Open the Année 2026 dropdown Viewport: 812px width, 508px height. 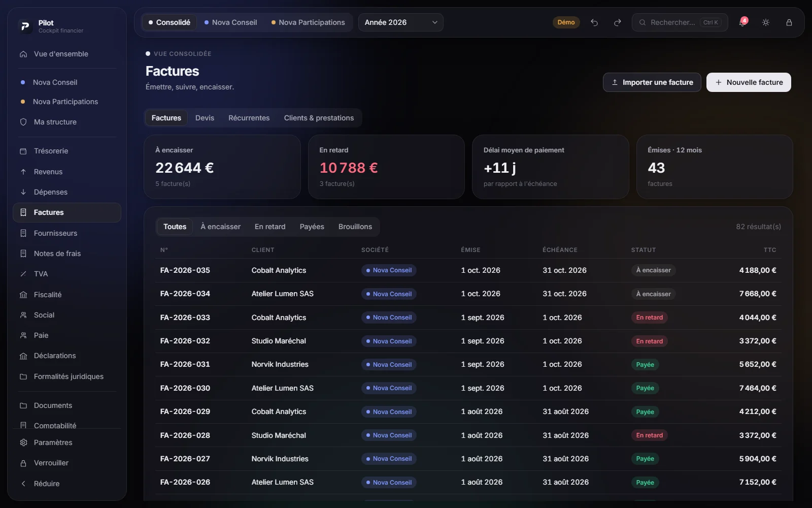pyautogui.click(x=400, y=22)
